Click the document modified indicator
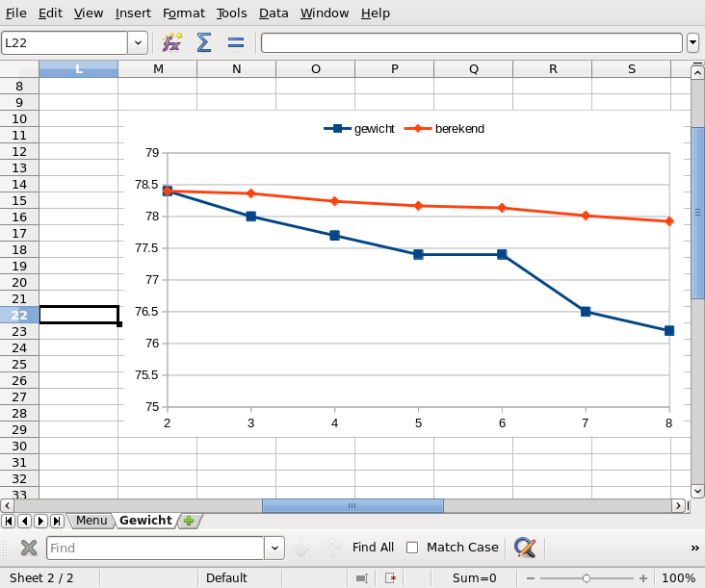 pos(390,578)
